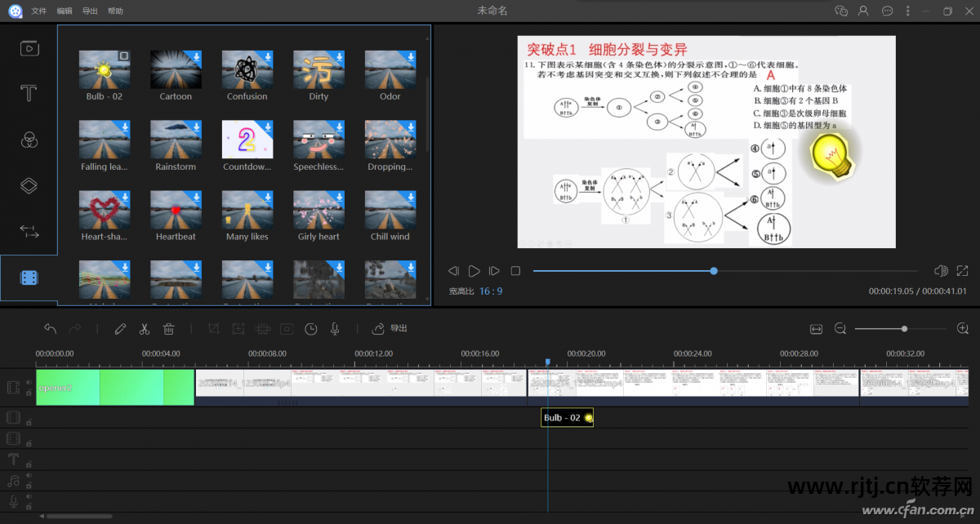Download the Heartbeat effect

click(197, 198)
